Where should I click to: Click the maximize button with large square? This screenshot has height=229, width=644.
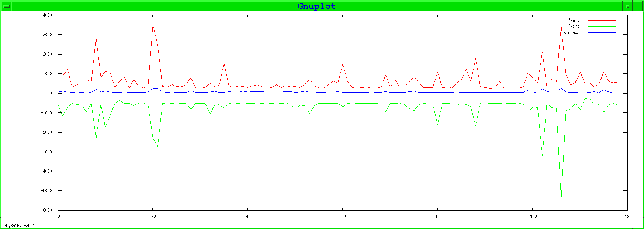(638, 6)
